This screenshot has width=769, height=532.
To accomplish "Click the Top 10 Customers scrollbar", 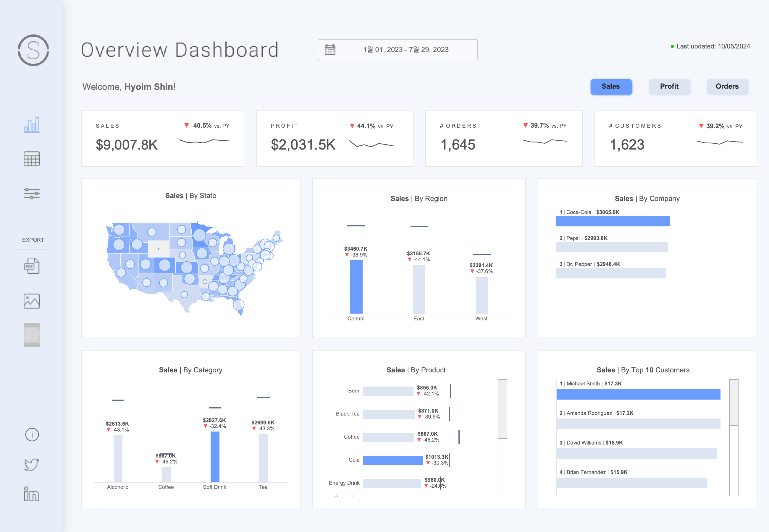I will [x=733, y=402].
